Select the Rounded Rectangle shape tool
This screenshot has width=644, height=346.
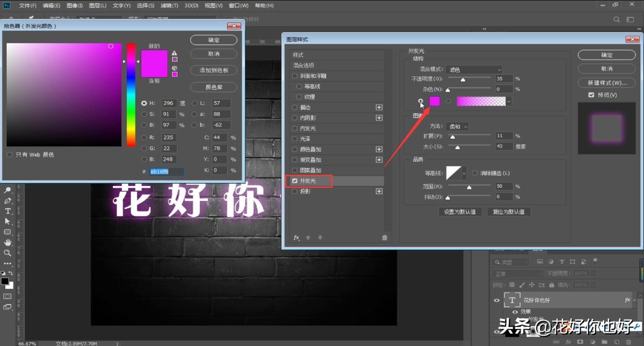point(8,232)
